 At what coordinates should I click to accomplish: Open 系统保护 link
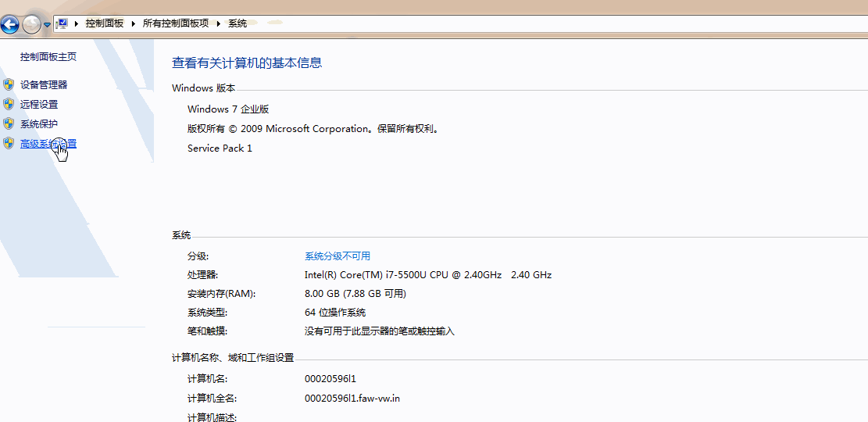coord(39,123)
